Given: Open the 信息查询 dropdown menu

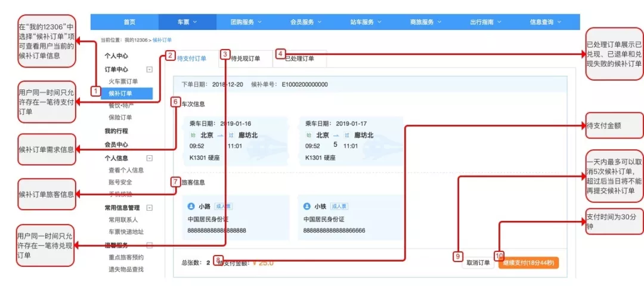Looking at the screenshot, I should point(546,22).
